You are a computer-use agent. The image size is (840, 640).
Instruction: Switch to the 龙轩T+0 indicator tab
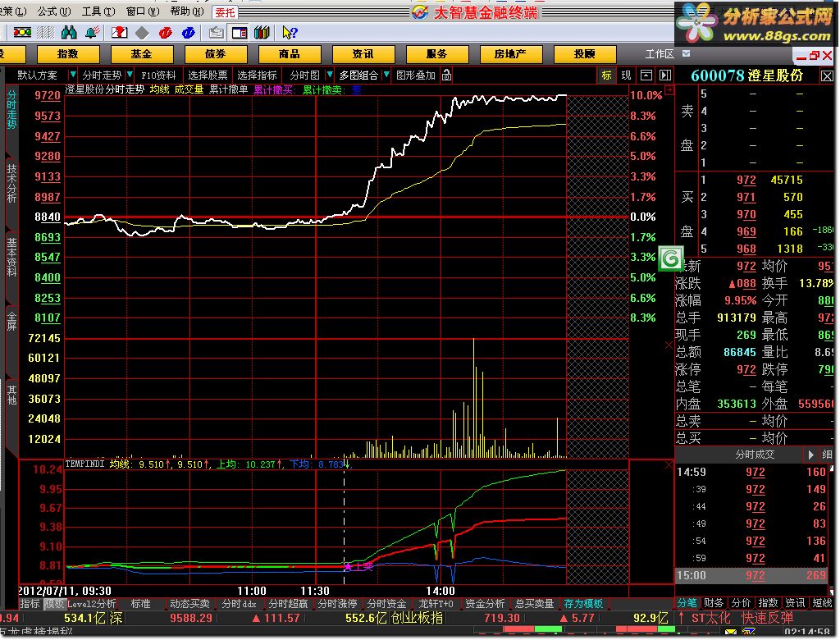(x=436, y=604)
